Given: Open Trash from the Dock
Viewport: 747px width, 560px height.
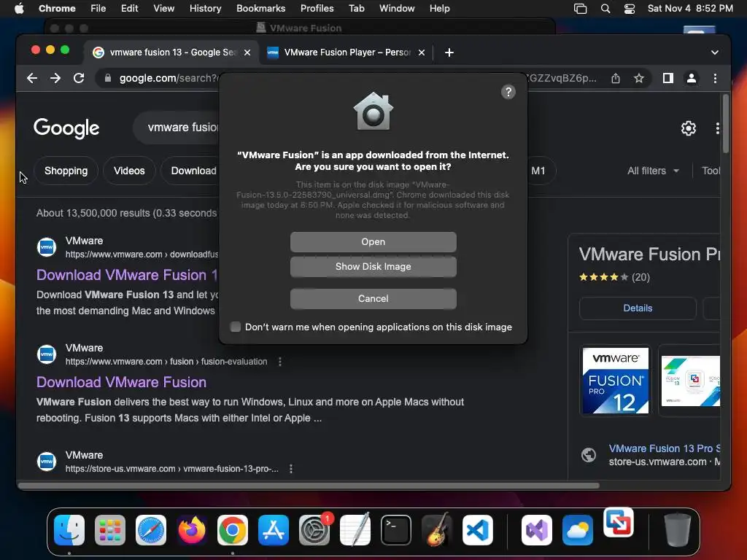Looking at the screenshot, I should pyautogui.click(x=678, y=530).
